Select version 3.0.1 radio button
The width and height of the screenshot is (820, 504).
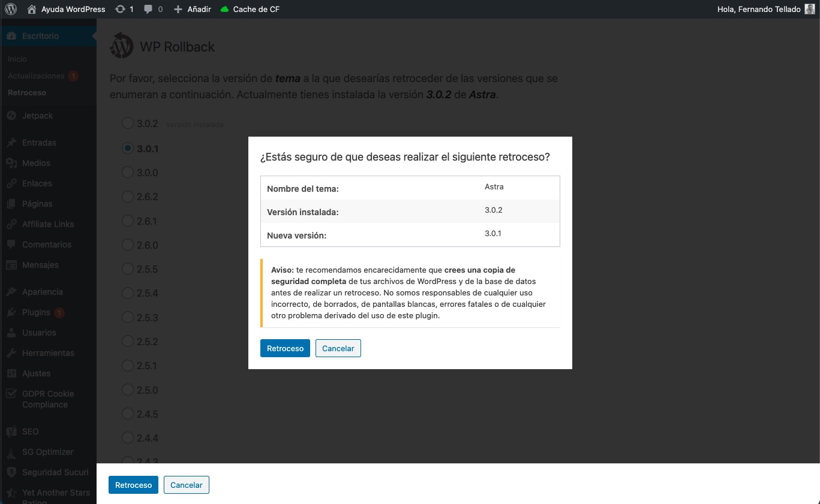[127, 148]
